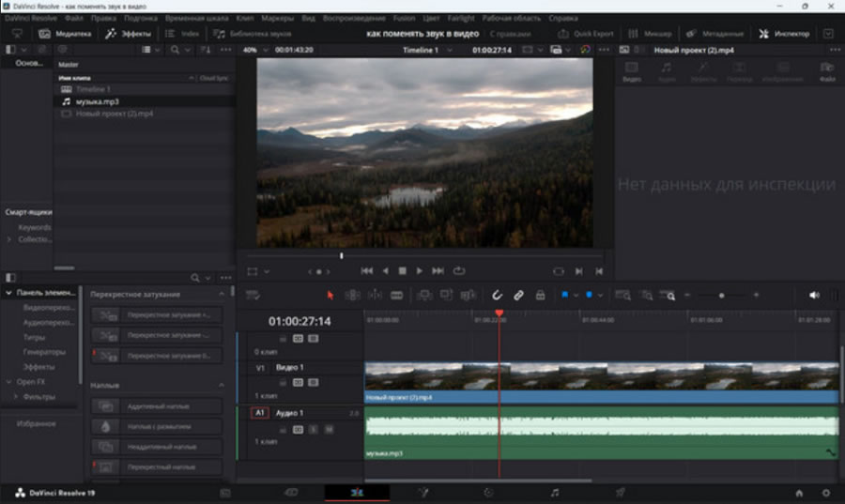
Task: Collapse the Наплыв category
Action: [222, 385]
